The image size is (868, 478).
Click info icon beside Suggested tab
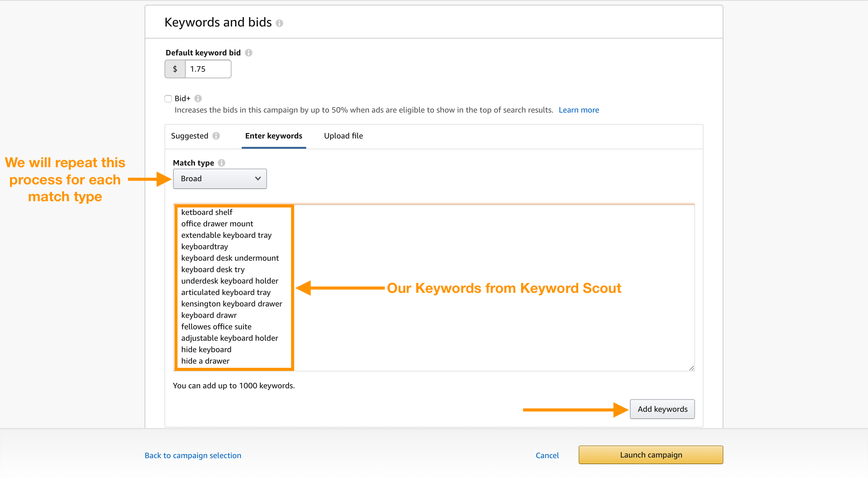tap(216, 136)
